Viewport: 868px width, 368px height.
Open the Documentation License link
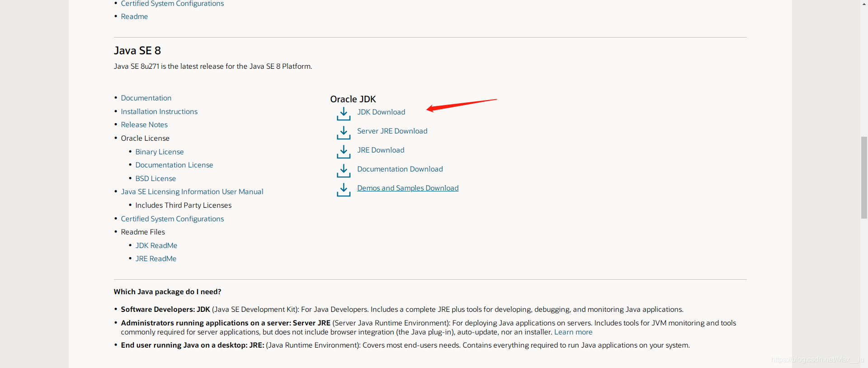[x=174, y=165]
